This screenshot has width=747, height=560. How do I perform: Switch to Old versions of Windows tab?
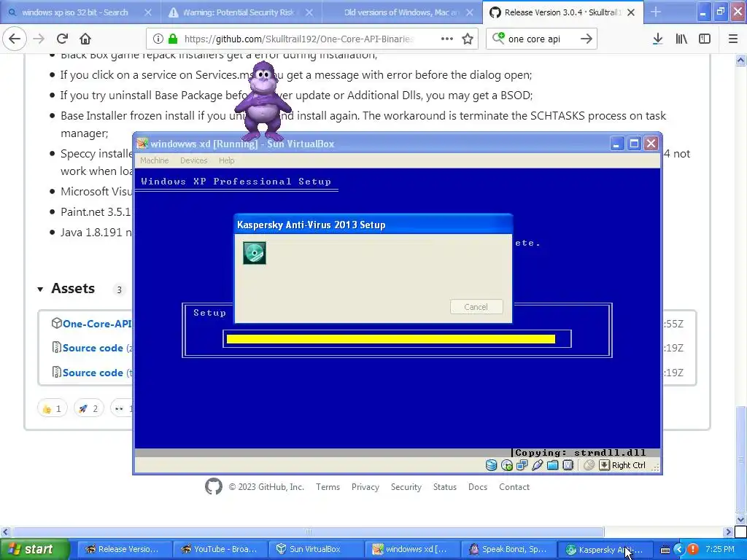tap(401, 12)
